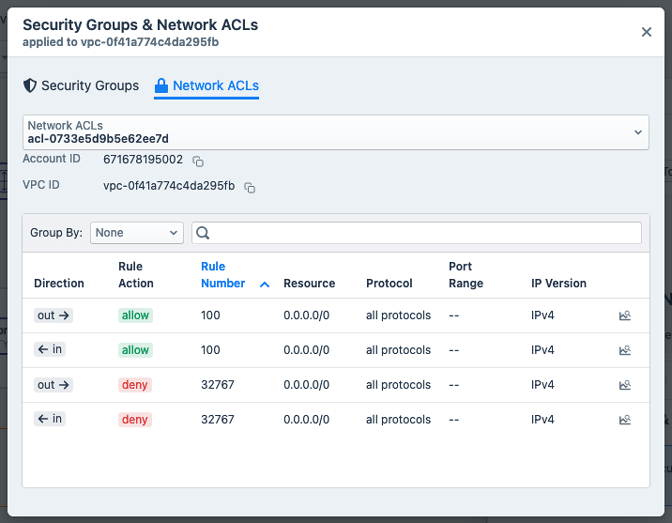Expand the Network ACLs selector dropdown
Image resolution: width=672 pixels, height=523 pixels.
pos(638,132)
